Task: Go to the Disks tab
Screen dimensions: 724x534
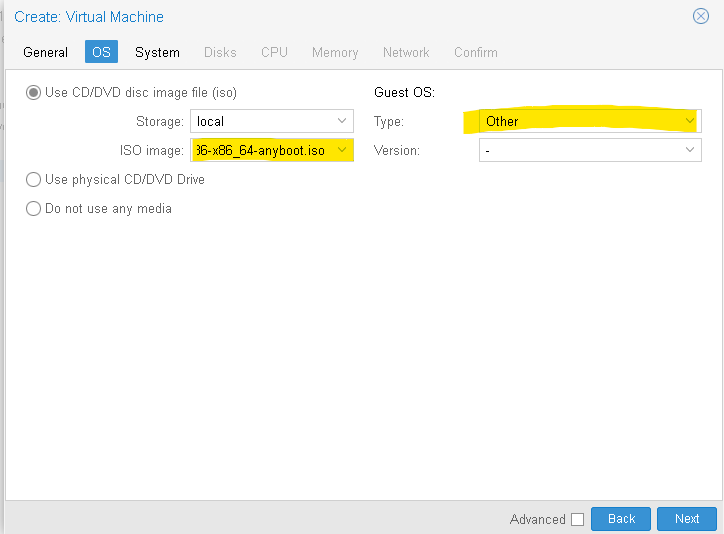Action: click(x=220, y=52)
